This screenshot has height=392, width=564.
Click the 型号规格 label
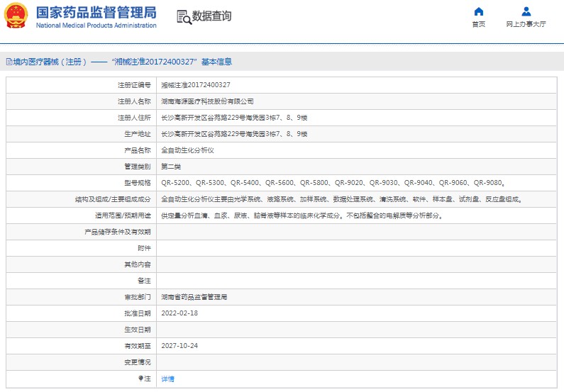[x=138, y=183]
